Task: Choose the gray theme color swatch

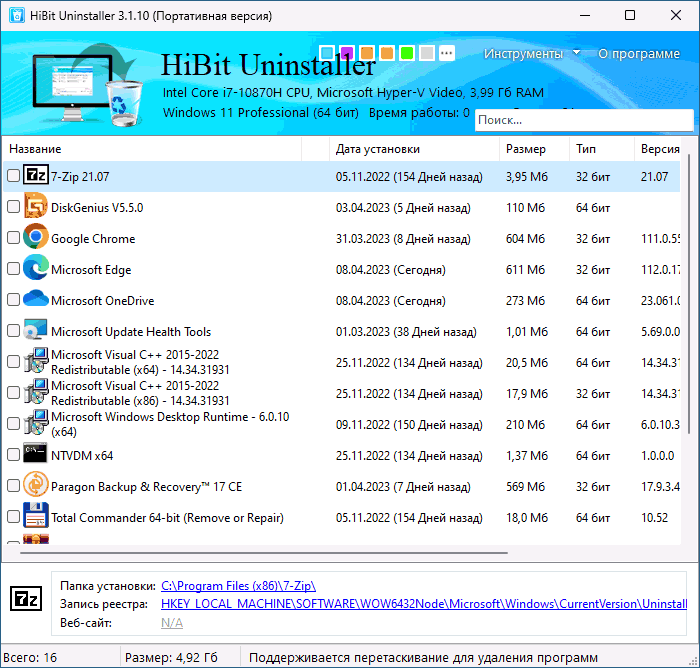Action: coord(427,53)
